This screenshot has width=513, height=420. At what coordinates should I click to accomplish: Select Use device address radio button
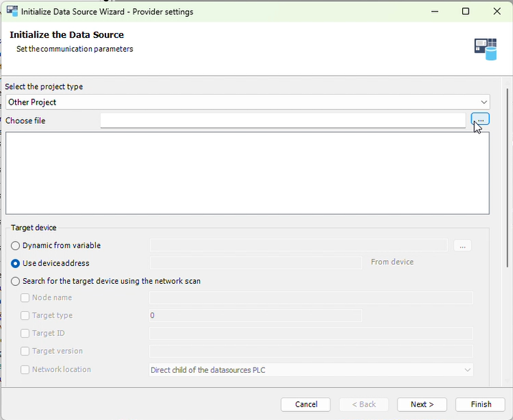[x=15, y=263]
